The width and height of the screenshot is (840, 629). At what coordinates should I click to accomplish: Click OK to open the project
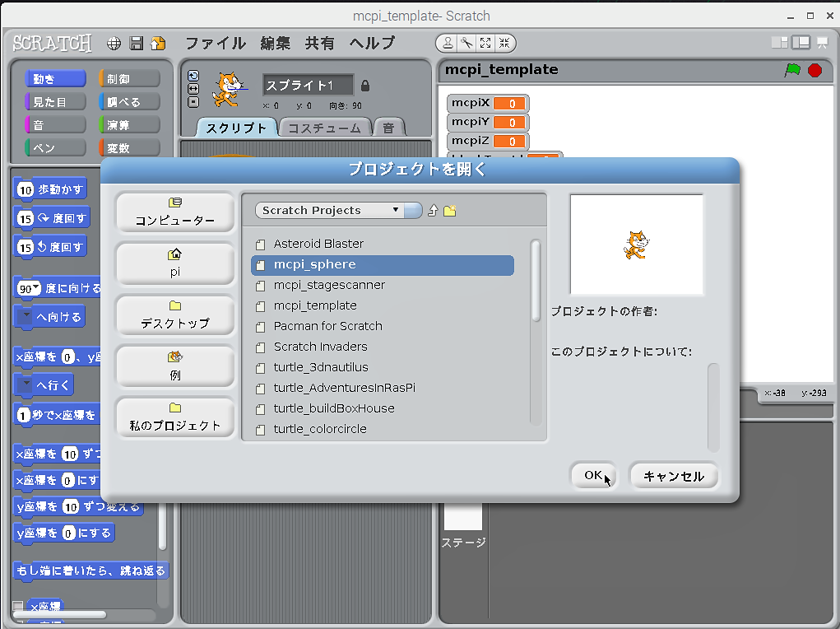point(593,476)
